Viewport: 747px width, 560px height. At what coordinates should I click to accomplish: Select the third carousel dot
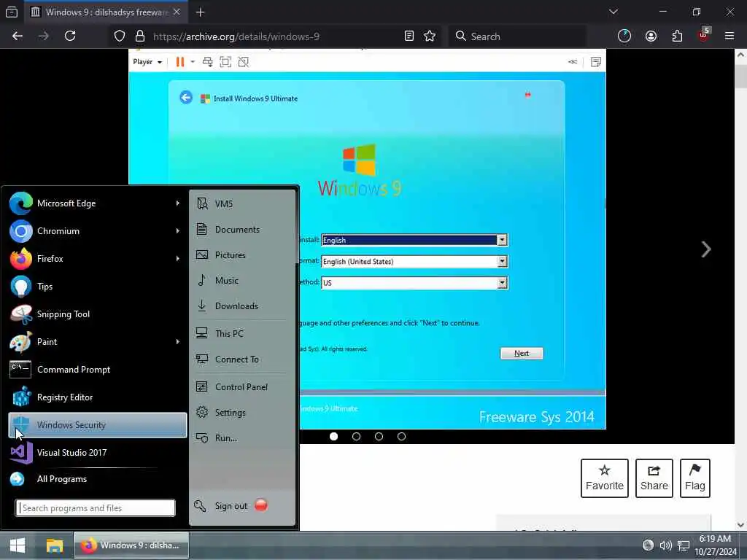click(379, 436)
